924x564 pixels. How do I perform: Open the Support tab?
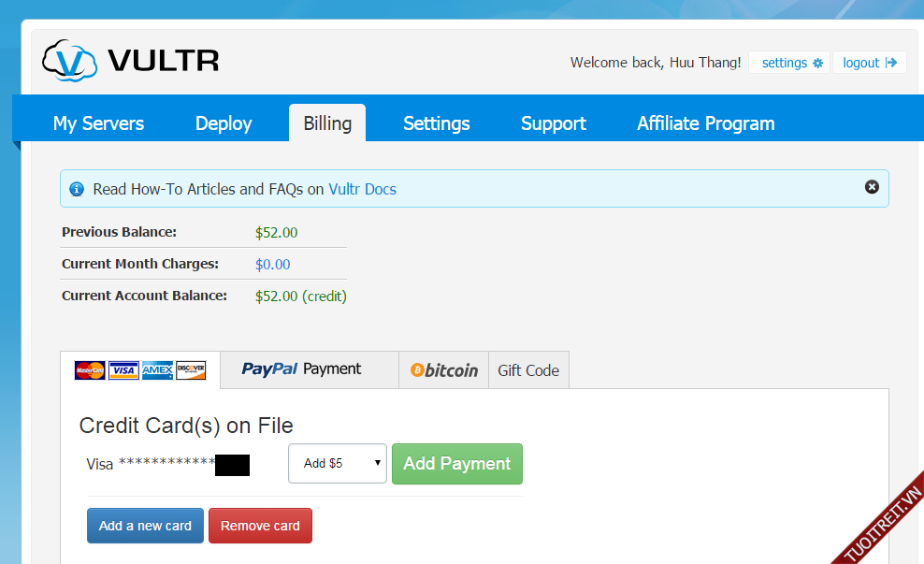coord(554,123)
